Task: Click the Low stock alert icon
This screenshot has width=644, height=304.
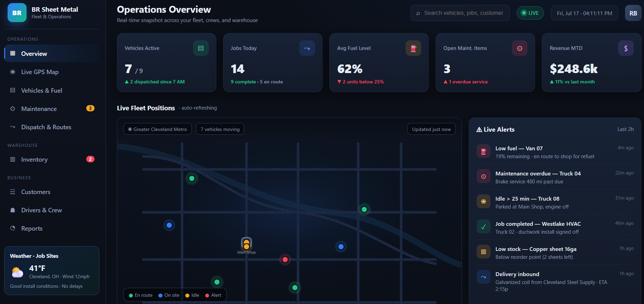Action: [484, 252]
